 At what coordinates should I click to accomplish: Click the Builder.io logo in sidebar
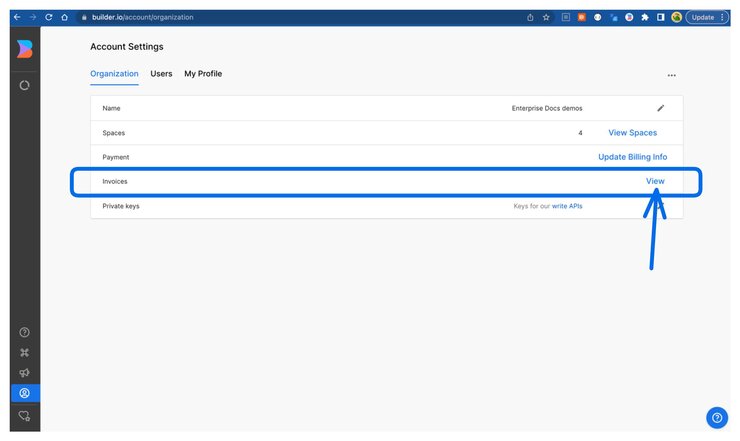25,49
